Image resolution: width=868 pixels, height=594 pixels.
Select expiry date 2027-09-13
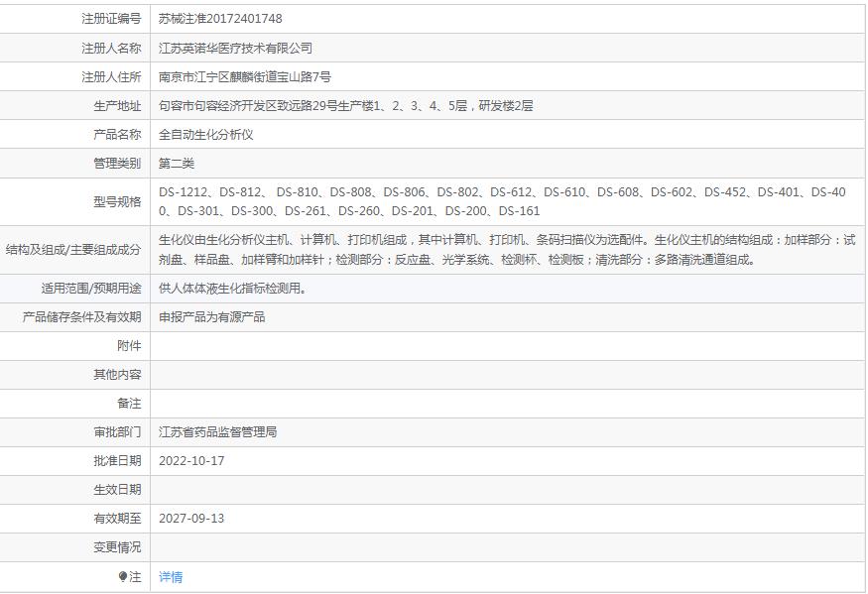[x=191, y=519]
